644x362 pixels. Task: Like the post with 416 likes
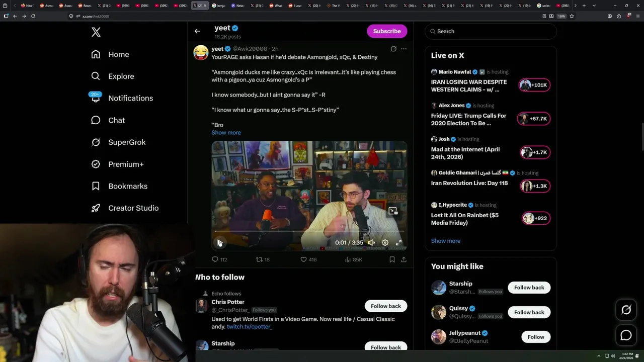tap(308, 259)
